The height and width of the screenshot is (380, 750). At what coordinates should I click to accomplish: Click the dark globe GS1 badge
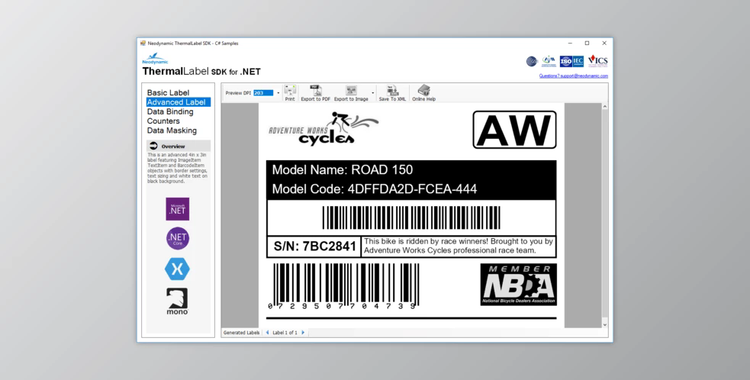(531, 61)
